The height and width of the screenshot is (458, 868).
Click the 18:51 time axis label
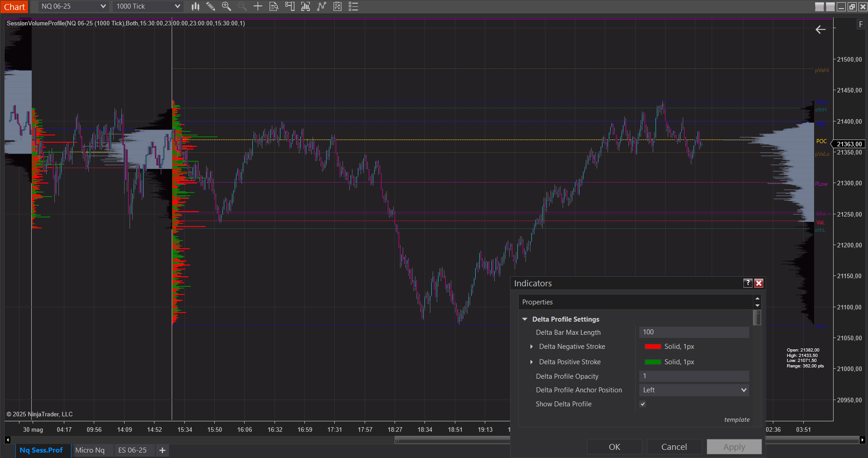click(455, 429)
